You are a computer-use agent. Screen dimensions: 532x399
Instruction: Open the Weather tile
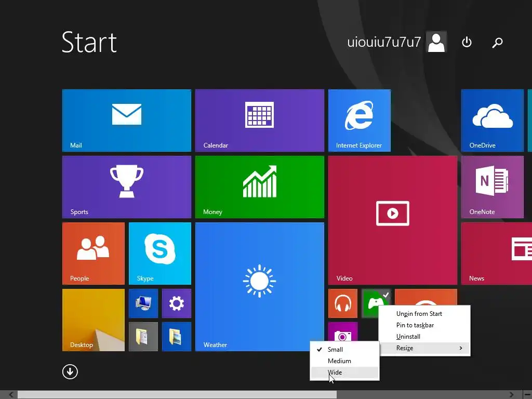click(260, 287)
